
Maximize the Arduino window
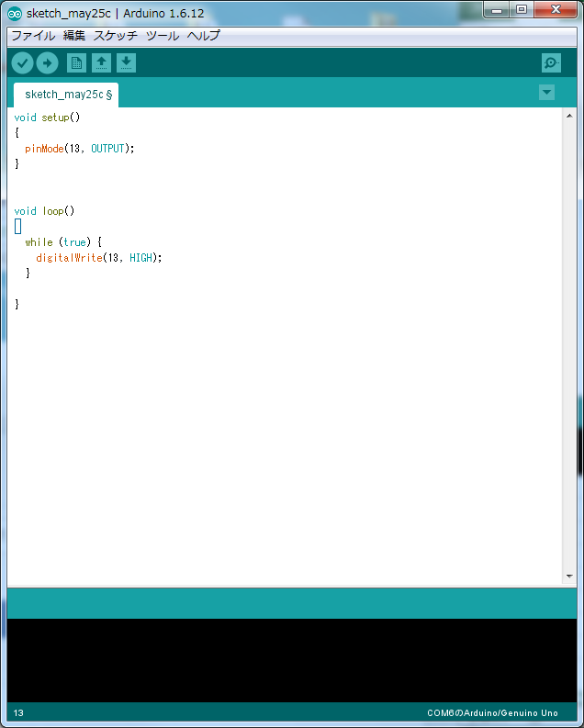(x=522, y=10)
